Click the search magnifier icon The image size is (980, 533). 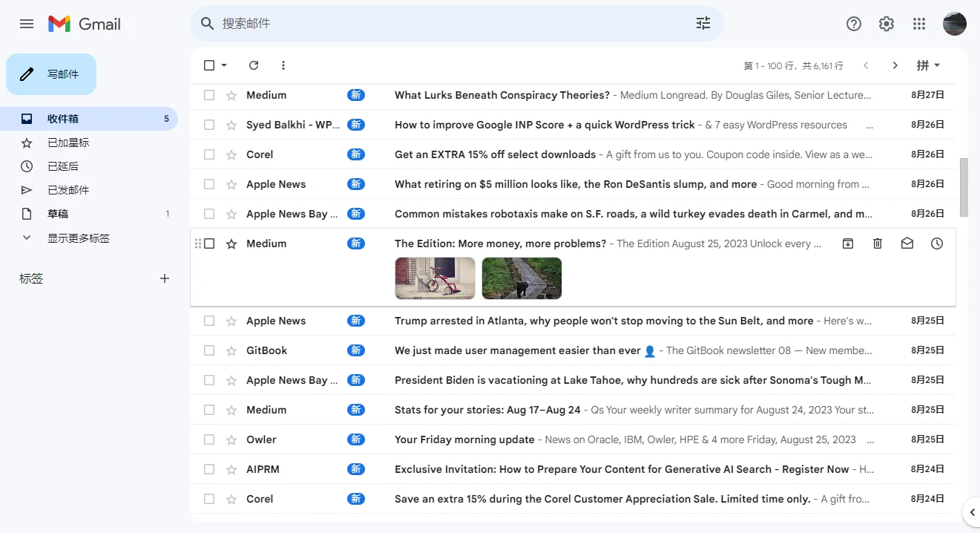tap(208, 24)
